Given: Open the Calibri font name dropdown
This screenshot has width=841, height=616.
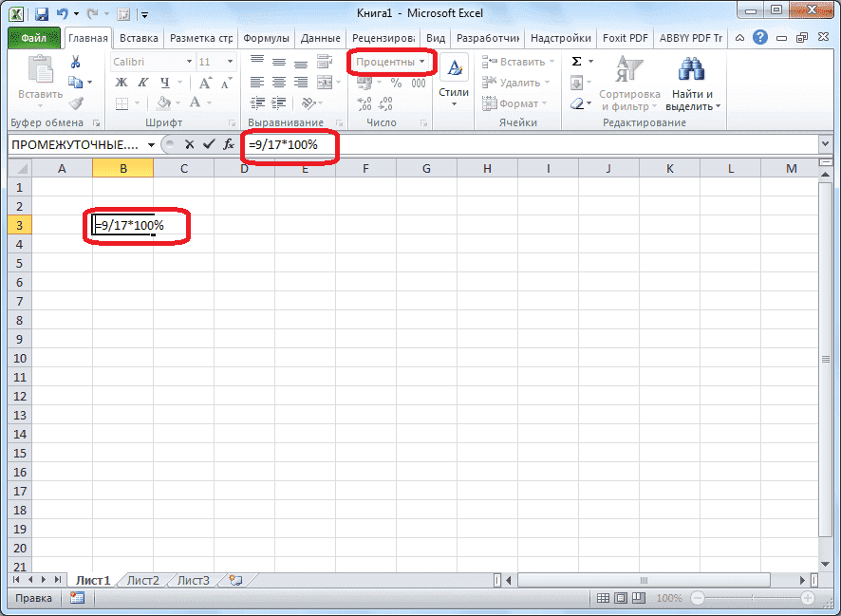Looking at the screenshot, I should pyautogui.click(x=192, y=61).
